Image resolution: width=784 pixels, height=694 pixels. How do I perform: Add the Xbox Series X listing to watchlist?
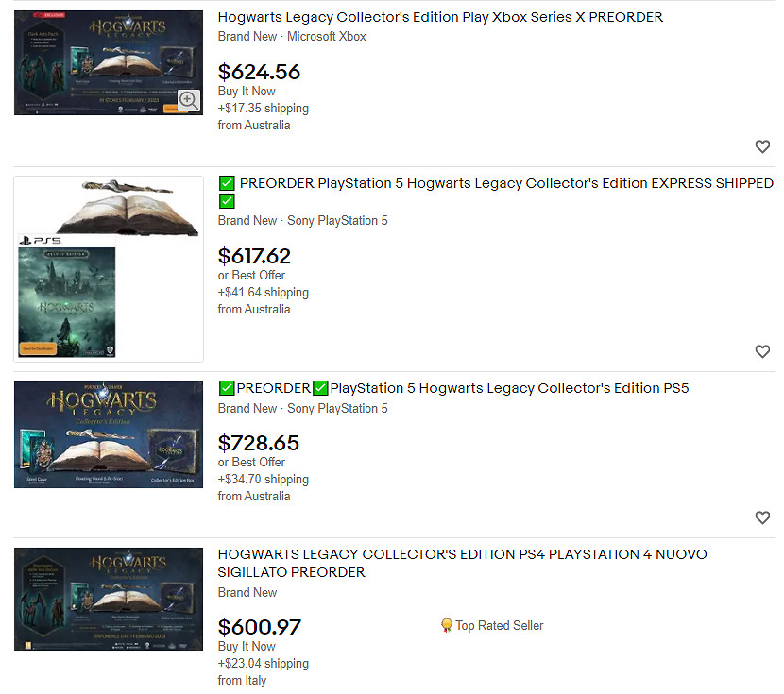point(762,146)
